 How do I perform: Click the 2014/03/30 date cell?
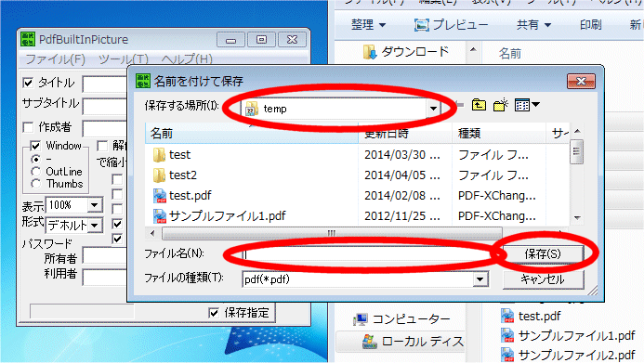tap(402, 155)
